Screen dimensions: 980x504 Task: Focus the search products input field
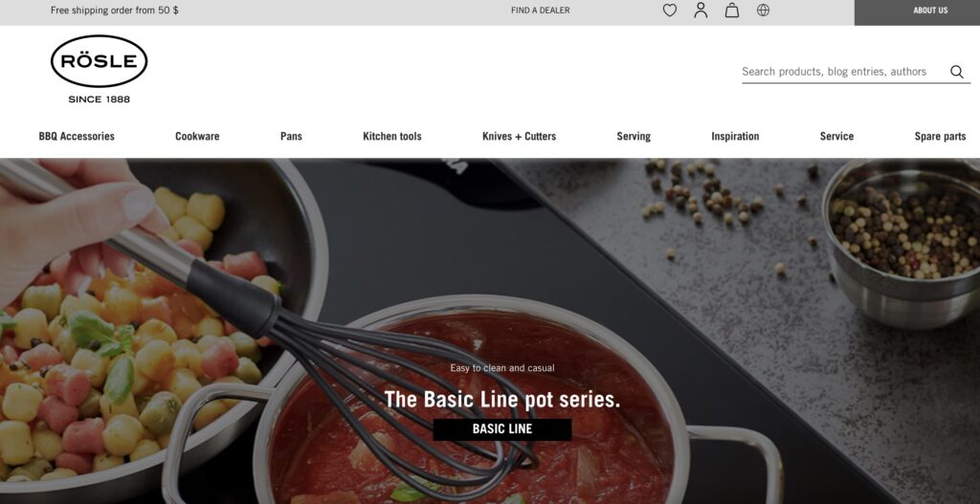pos(843,72)
